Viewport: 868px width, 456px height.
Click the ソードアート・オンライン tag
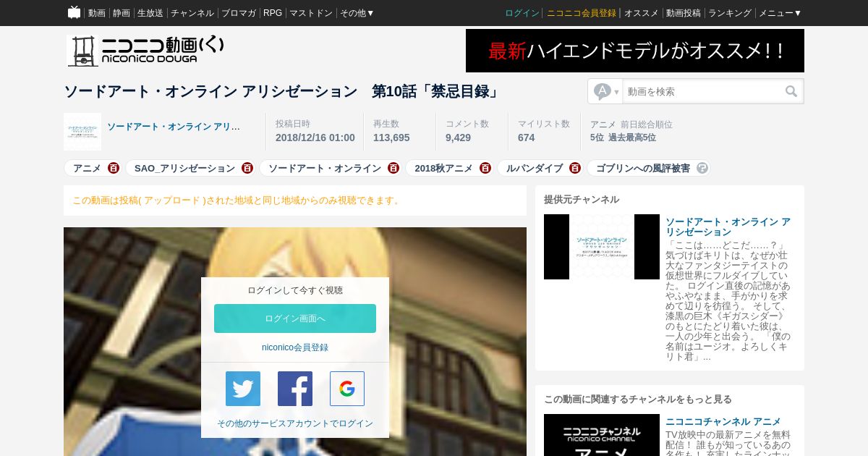325,168
